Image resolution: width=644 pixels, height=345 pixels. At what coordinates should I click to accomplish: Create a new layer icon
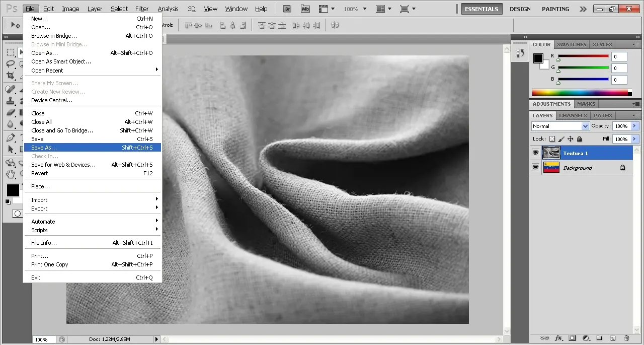click(x=613, y=338)
